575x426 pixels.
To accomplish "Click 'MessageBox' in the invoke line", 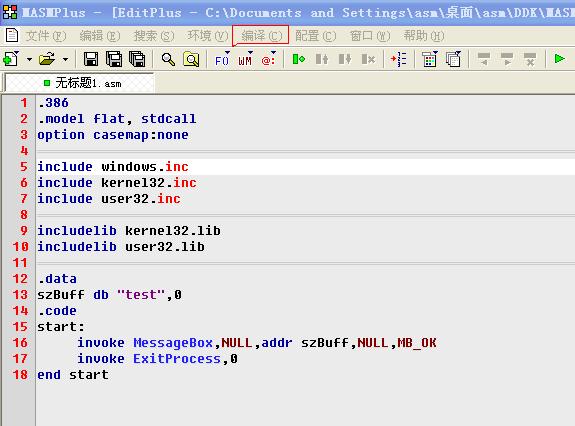I will point(173,342).
